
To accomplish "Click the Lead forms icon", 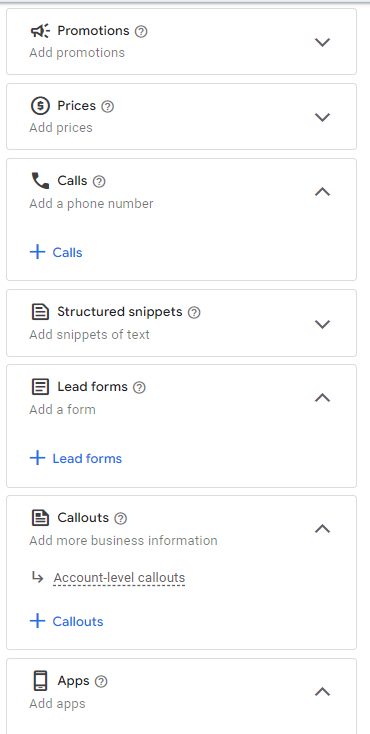I will click(40, 387).
